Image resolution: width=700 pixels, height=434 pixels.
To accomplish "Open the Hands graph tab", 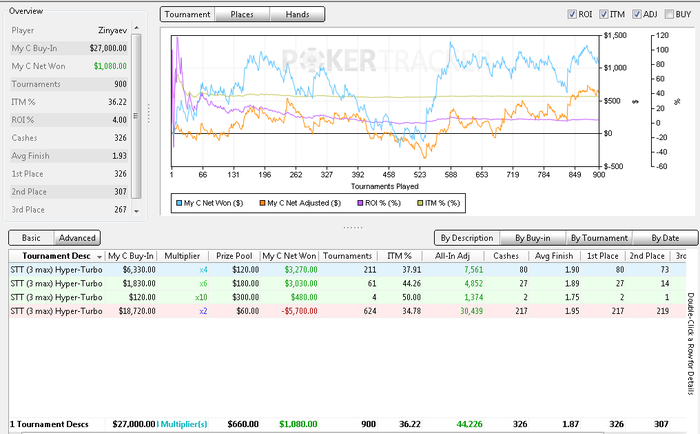I will [x=297, y=15].
